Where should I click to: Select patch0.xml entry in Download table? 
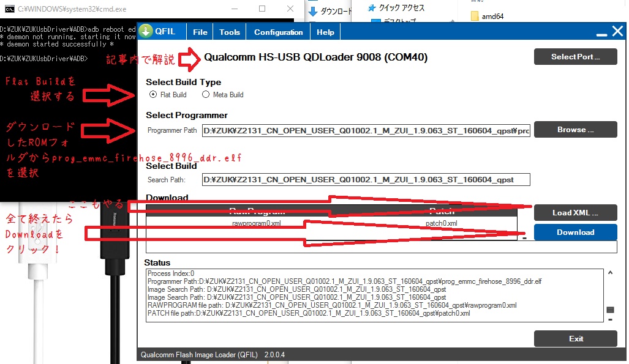point(441,223)
